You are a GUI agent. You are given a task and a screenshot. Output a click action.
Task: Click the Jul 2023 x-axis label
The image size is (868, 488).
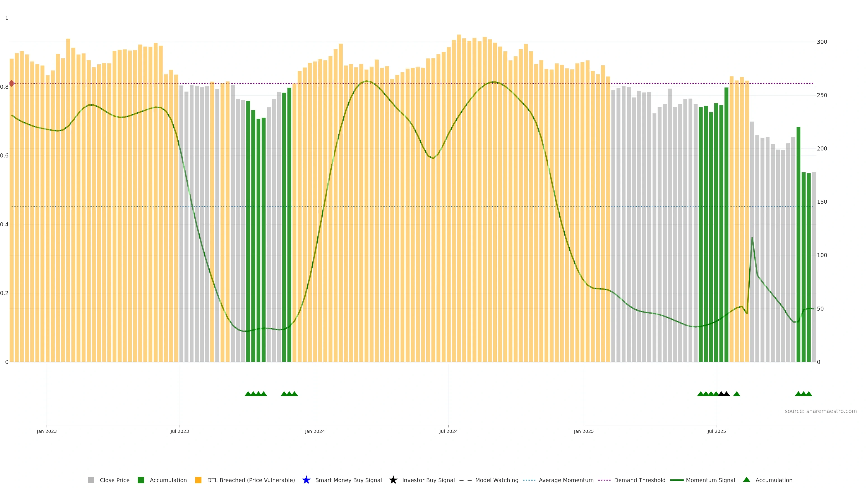[x=180, y=431]
